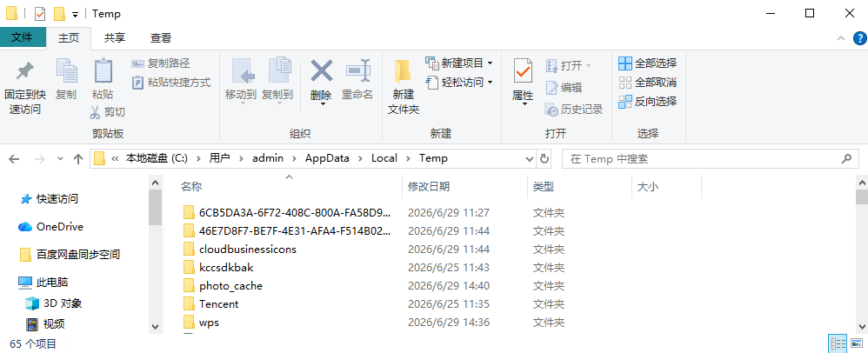Open Easy access (轻松访问) dropdown
The width and height of the screenshot is (868, 353).
pyautogui.click(x=459, y=83)
